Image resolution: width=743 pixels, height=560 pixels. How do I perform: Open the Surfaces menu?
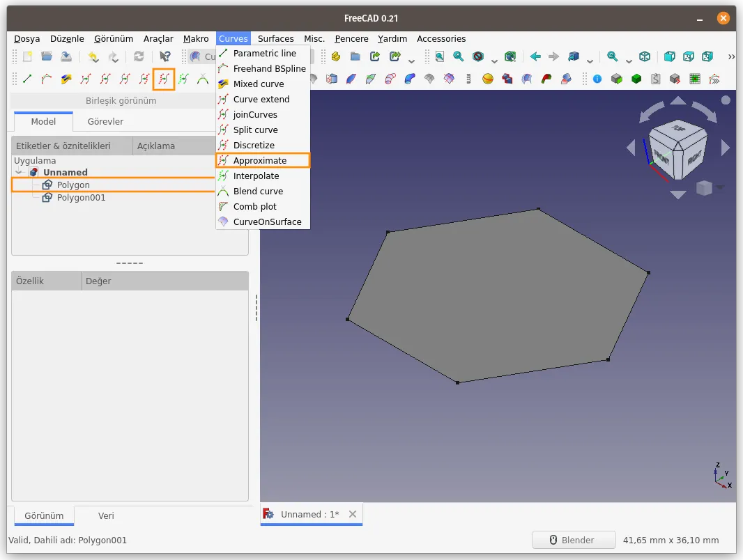click(x=275, y=39)
